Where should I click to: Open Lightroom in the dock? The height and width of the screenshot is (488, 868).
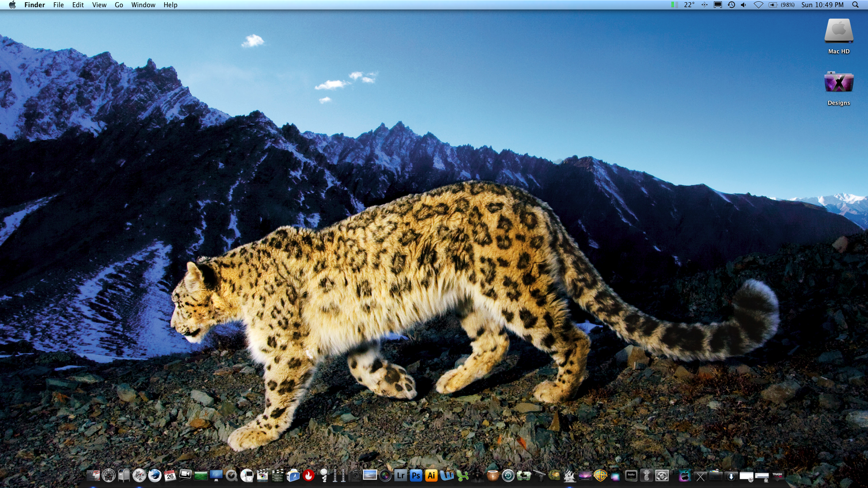[401, 475]
